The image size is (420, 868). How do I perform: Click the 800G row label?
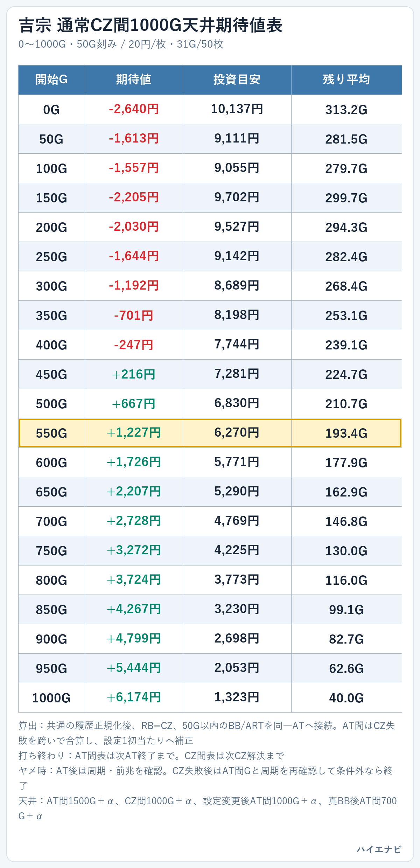51,580
